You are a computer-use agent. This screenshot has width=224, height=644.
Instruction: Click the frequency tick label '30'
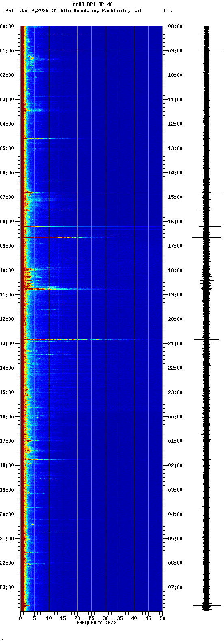106,618
